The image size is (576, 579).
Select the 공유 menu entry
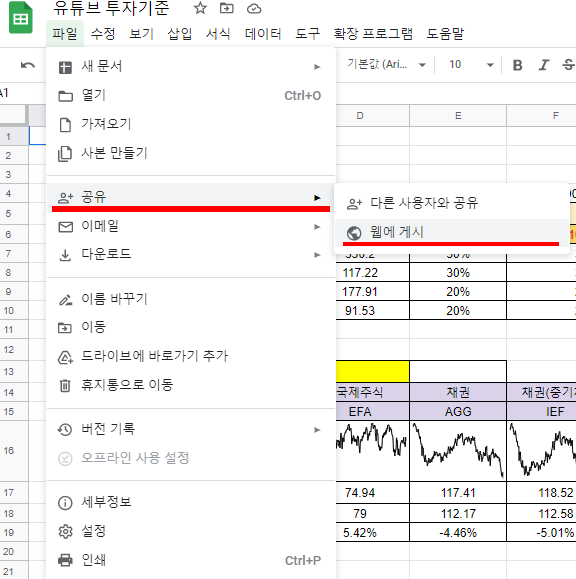(x=191, y=197)
